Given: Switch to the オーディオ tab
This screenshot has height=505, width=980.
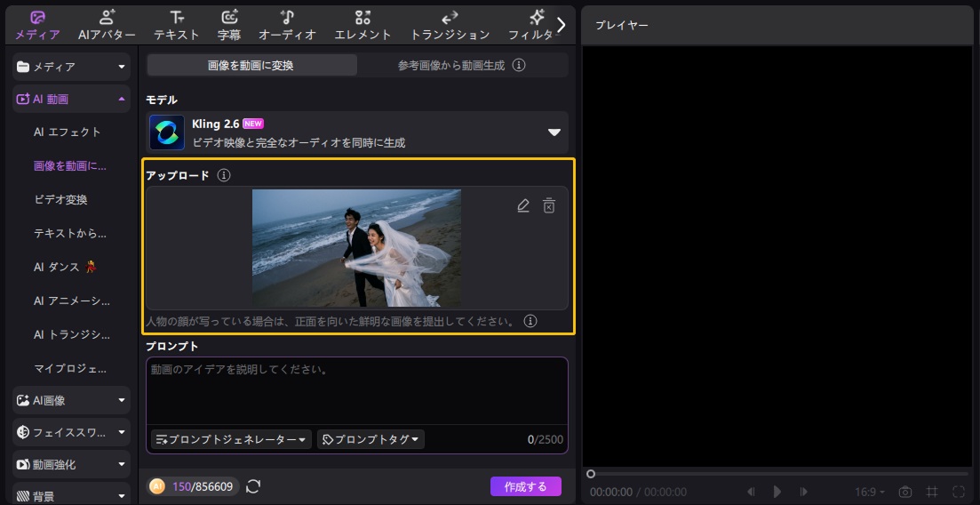Looking at the screenshot, I should tap(287, 26).
